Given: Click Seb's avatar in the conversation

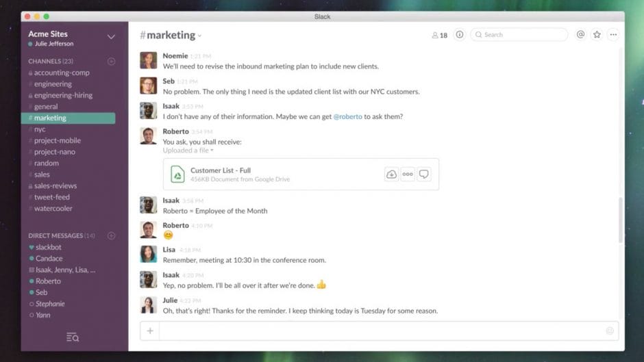Looking at the screenshot, I should [x=148, y=86].
